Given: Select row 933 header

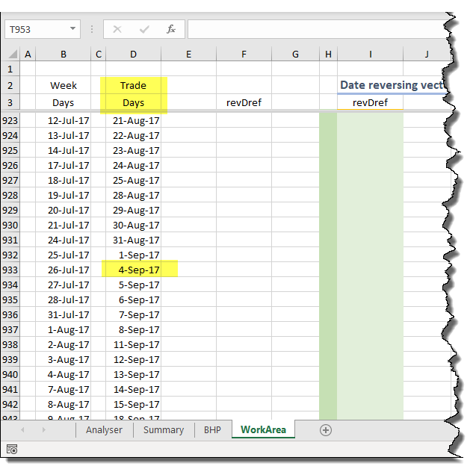Looking at the screenshot, I should (10, 270).
